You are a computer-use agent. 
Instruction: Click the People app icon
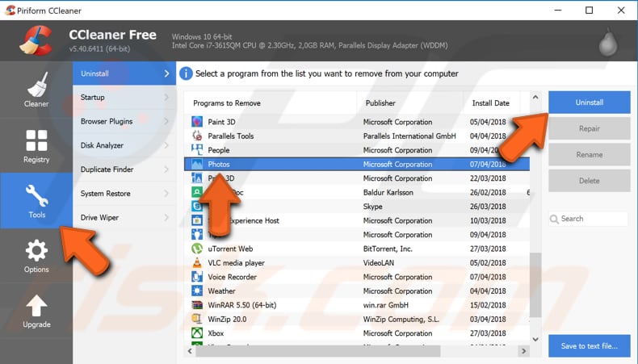pos(197,150)
